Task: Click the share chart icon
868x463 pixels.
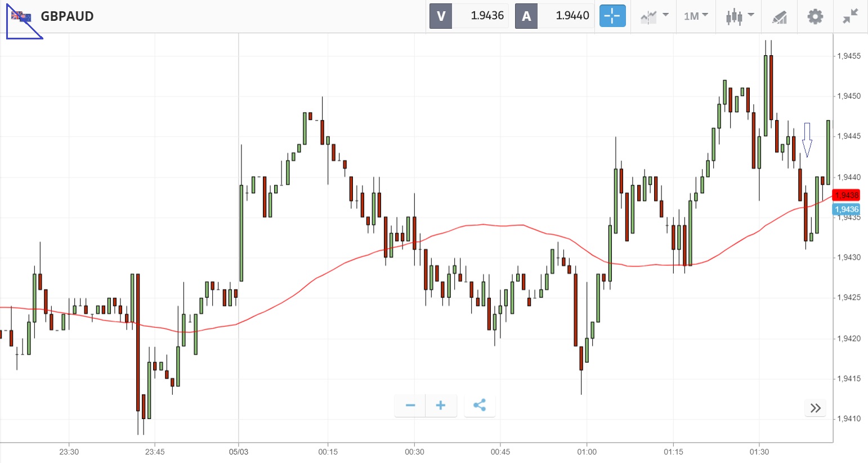Action: (480, 406)
